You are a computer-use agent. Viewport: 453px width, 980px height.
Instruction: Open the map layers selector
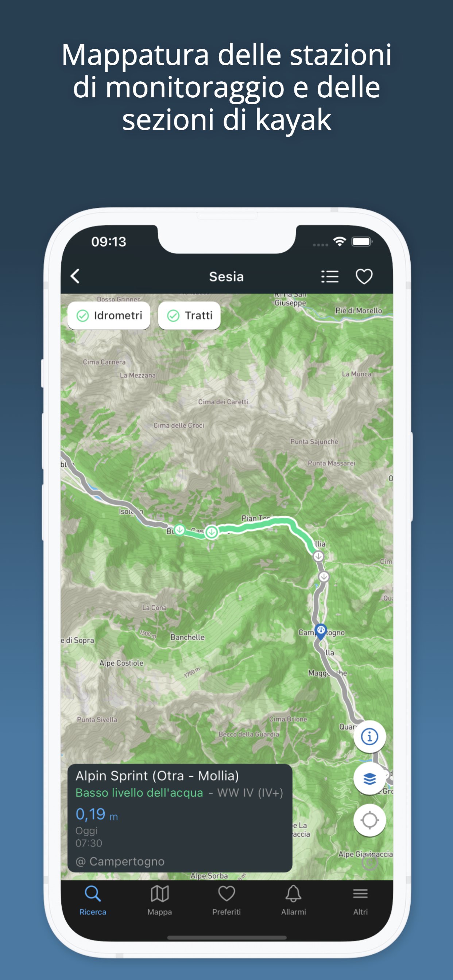[x=369, y=778]
